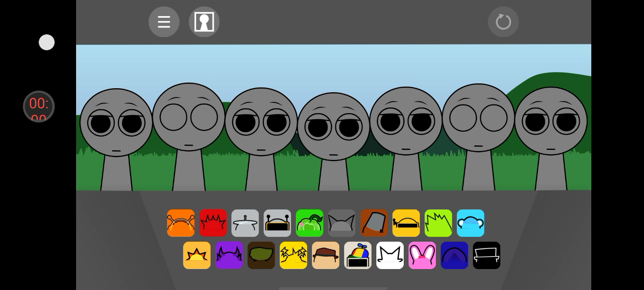Screen dimensions: 644x290
Task: Pick the black tile with white outline hat
Action: 487,255
